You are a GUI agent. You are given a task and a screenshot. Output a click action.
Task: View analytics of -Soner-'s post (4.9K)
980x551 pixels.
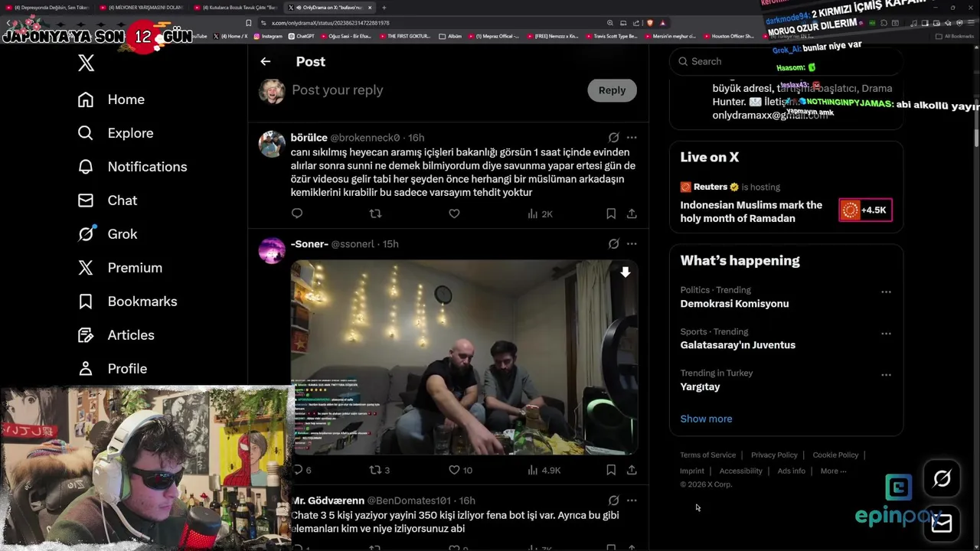coord(544,470)
